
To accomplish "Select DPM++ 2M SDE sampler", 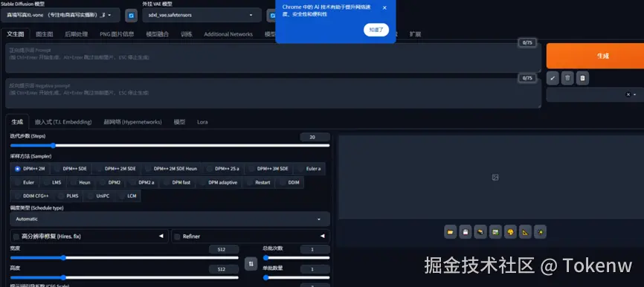I will pos(116,169).
